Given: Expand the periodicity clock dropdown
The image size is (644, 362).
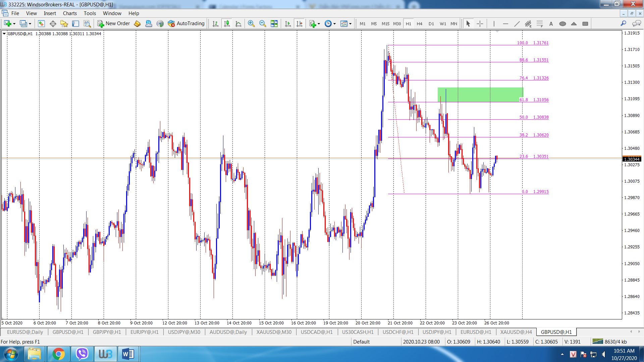Looking at the screenshot, I should pos(334,24).
